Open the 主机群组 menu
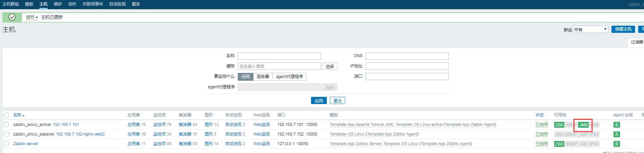Viewport: 644px width, 153px height. pyautogui.click(x=11, y=4)
